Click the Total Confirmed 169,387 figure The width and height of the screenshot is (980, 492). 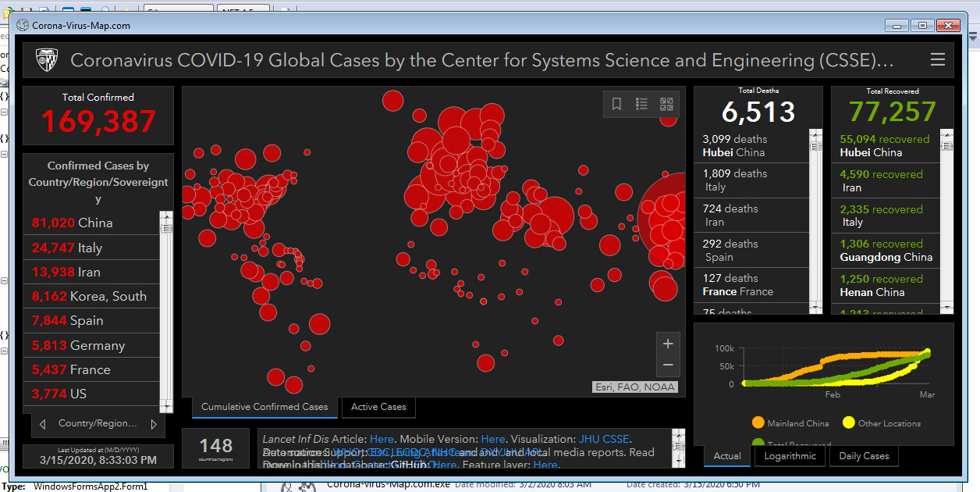[x=98, y=122]
